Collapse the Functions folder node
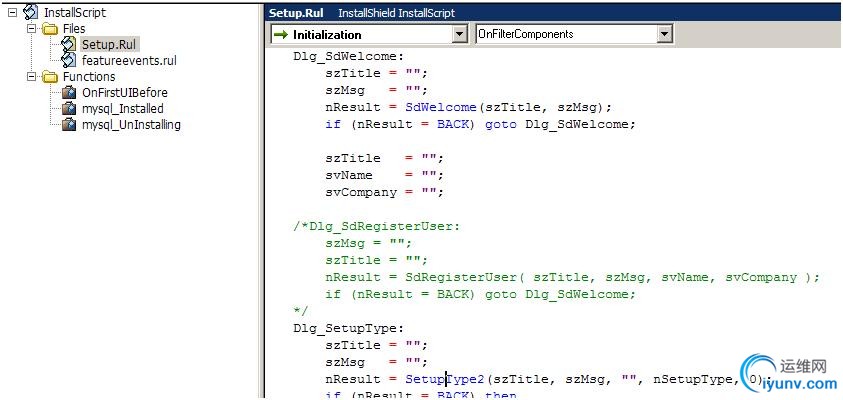This screenshot has height=400, width=843. point(32,76)
